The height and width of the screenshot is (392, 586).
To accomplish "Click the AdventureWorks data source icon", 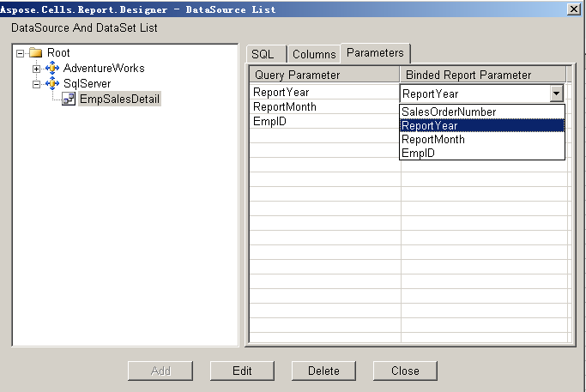I will pyautogui.click(x=52, y=68).
